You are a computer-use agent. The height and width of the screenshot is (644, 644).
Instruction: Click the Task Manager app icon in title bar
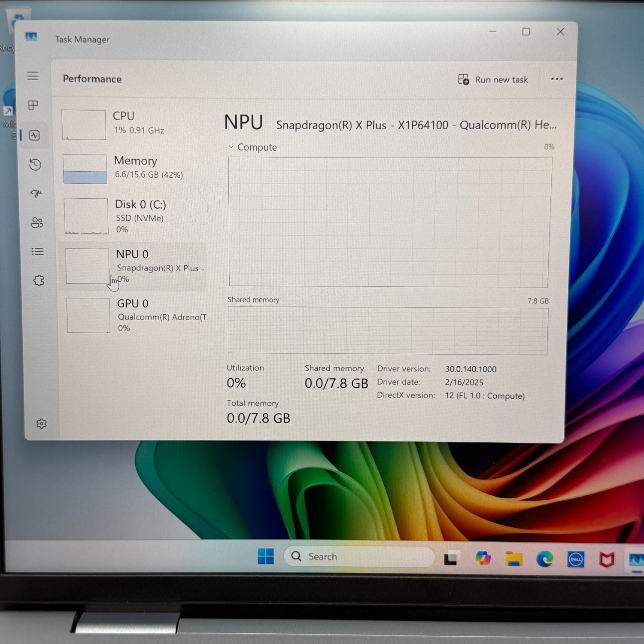[x=31, y=37]
